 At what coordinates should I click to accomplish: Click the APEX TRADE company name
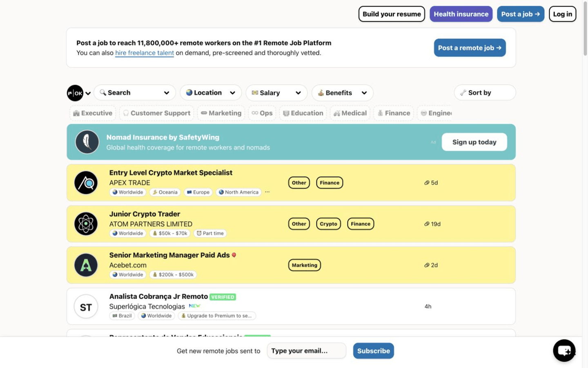click(129, 183)
